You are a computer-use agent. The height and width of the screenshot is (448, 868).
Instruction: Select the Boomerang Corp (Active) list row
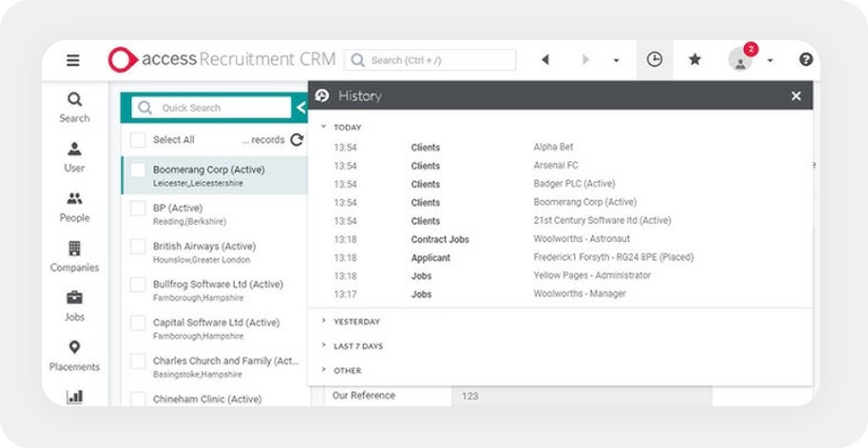click(215, 176)
